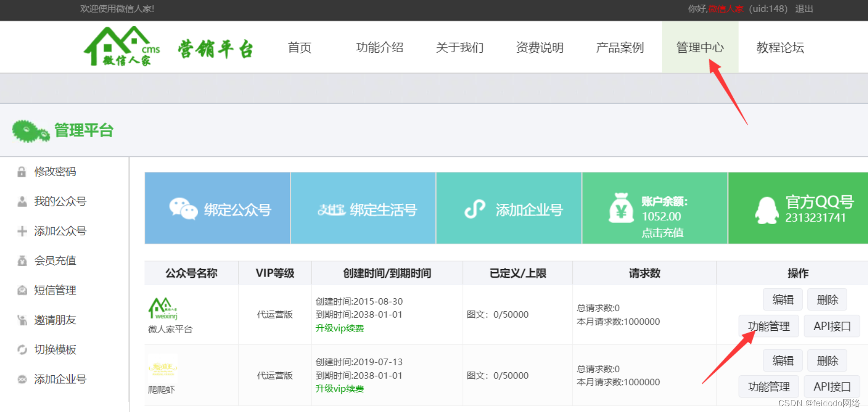
Task: Click the user icon next to 我的公众号
Action: pyautogui.click(x=22, y=201)
